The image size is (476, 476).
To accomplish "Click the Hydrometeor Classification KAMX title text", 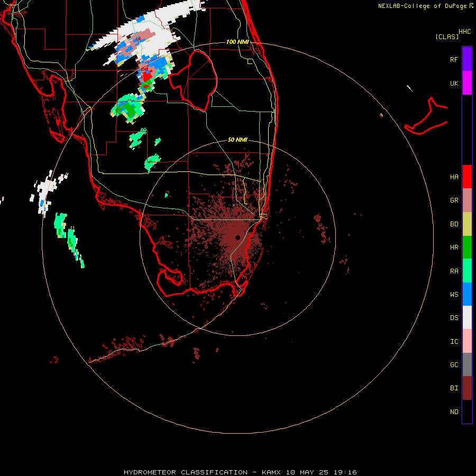I will point(240,472).
